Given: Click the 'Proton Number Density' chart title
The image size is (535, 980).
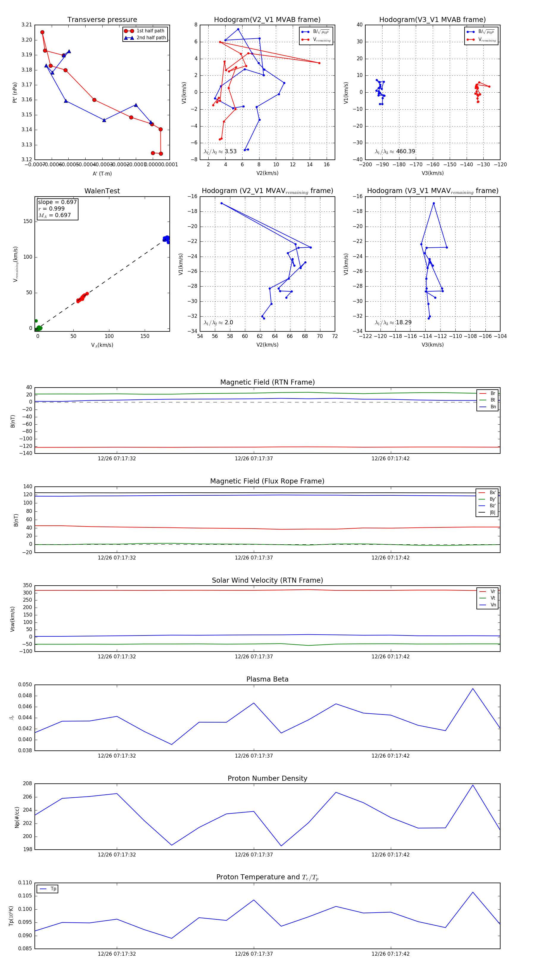Looking at the screenshot, I should coord(267,778).
